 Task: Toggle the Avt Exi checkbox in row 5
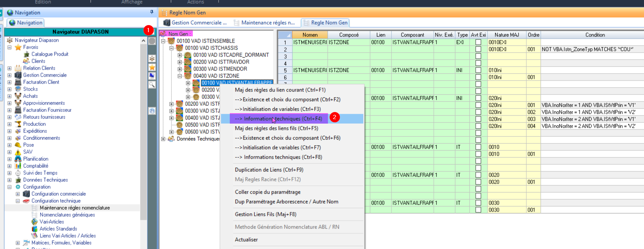478,70
